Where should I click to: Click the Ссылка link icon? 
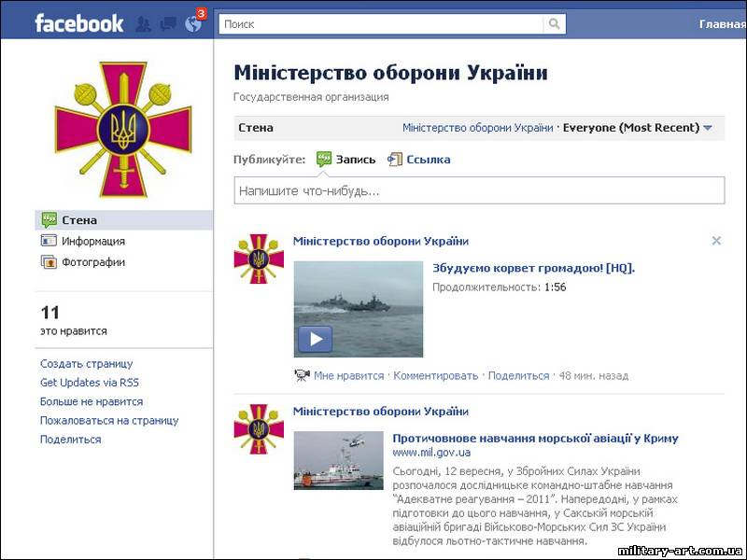click(x=395, y=159)
